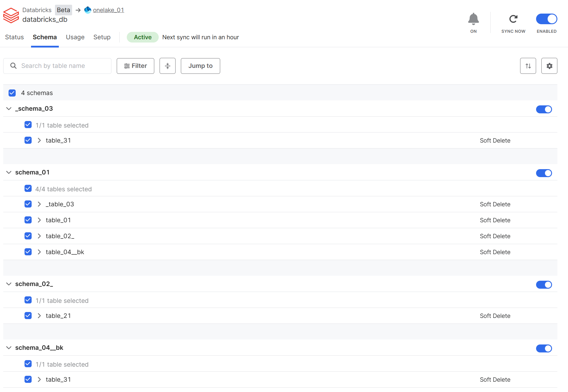Image resolution: width=568 pixels, height=392 pixels.
Task: Click the OneLake destination icon
Action: [88, 10]
